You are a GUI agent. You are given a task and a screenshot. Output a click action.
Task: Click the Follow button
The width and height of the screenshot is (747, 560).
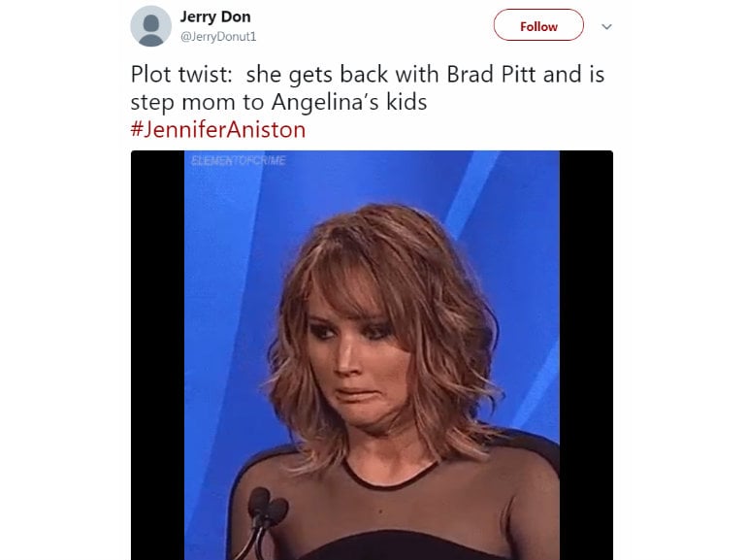538,25
